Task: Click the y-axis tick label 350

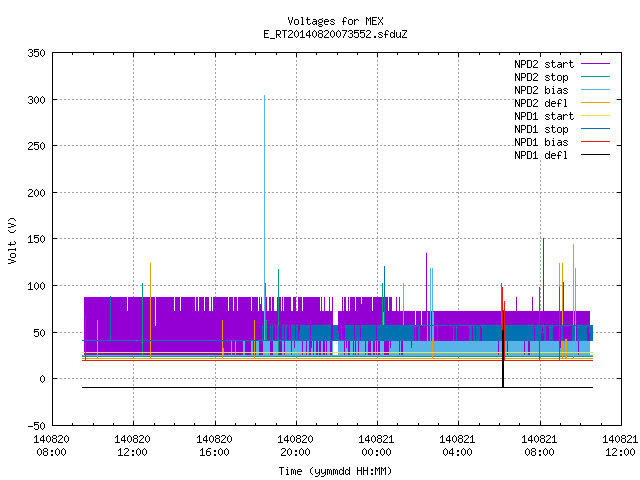Action: click(x=36, y=53)
